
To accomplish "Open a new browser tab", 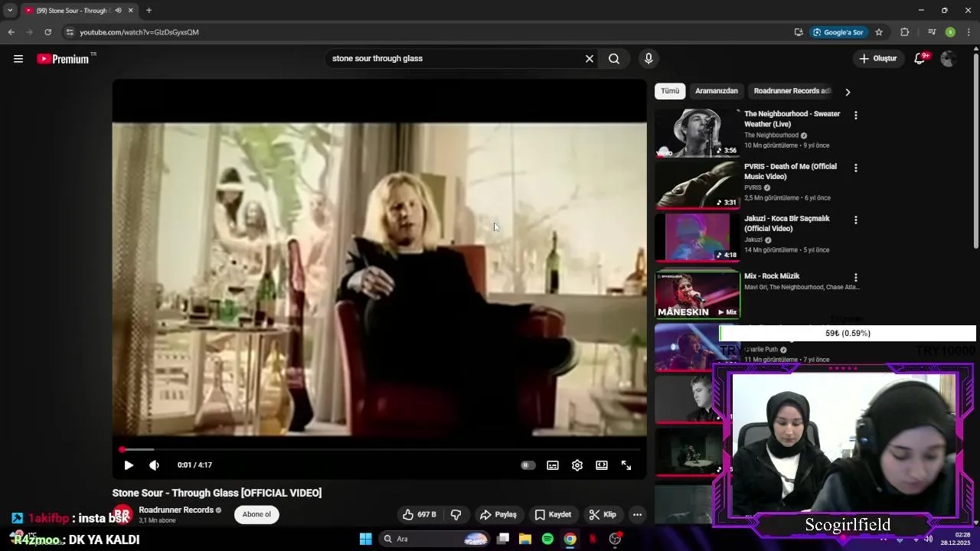I will [149, 11].
